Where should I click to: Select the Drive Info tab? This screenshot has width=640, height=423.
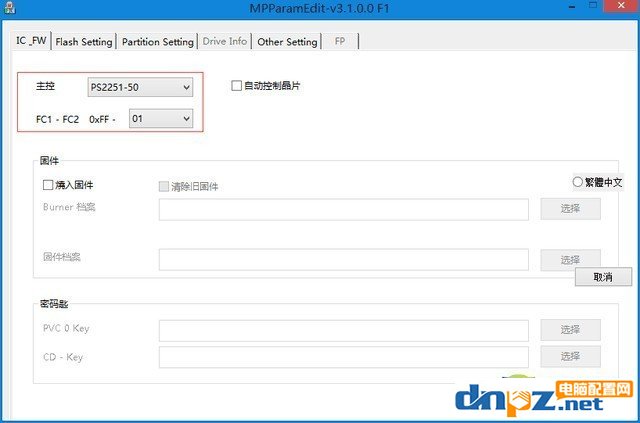[x=224, y=41]
